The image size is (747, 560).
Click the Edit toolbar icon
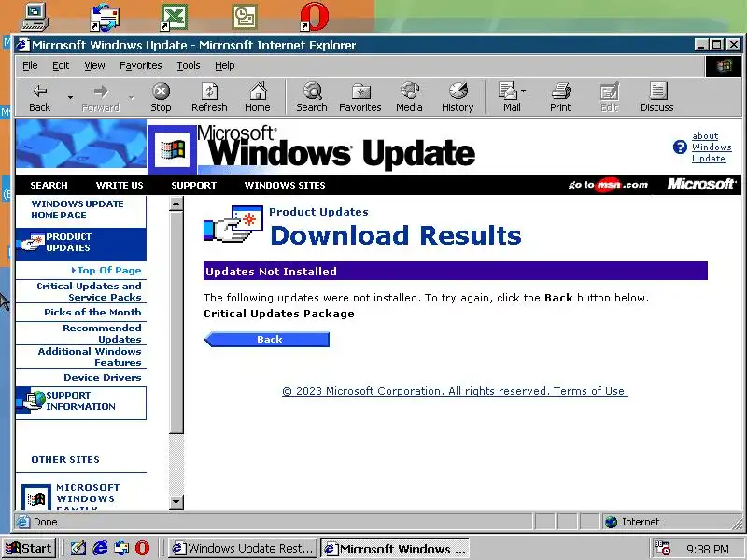coord(610,91)
